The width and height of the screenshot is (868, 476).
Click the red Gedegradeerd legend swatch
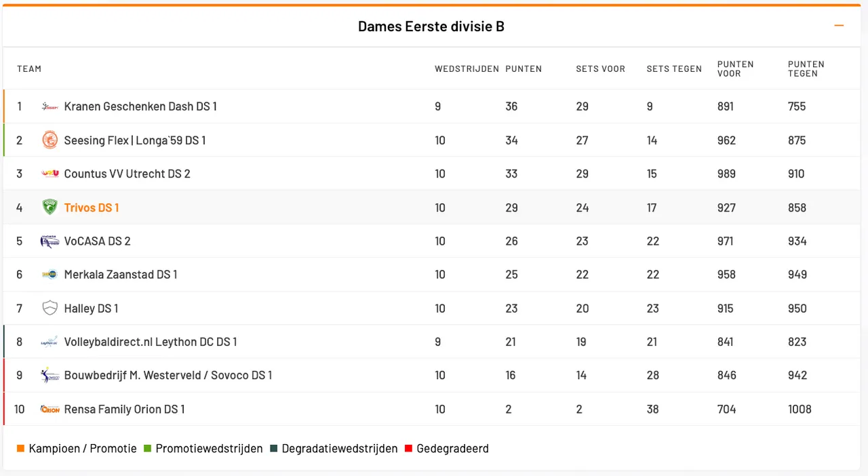408,449
